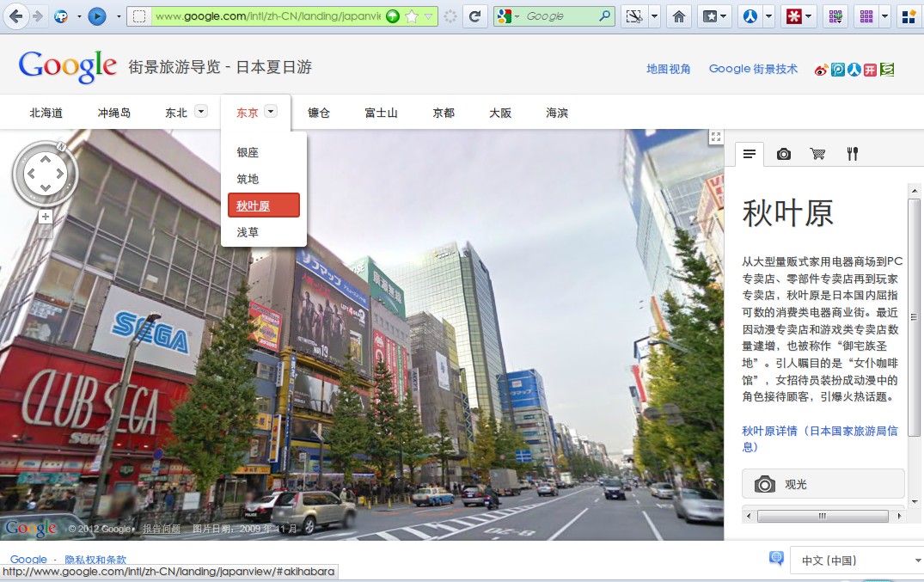Focus the Google search input box
This screenshot has height=582, width=924.
[x=560, y=16]
